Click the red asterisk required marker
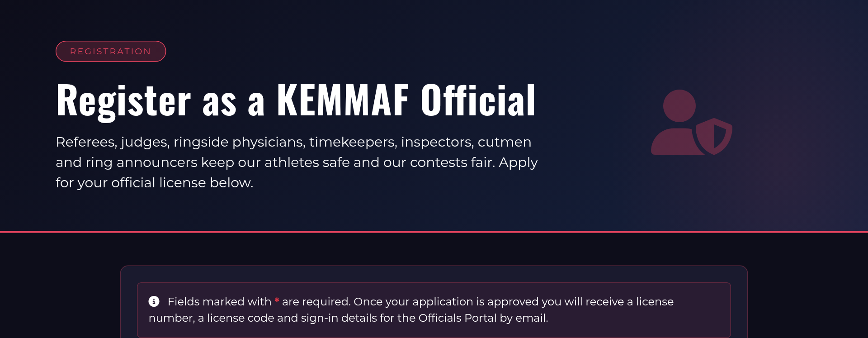Screen dimensions: 868x338 (x=277, y=300)
